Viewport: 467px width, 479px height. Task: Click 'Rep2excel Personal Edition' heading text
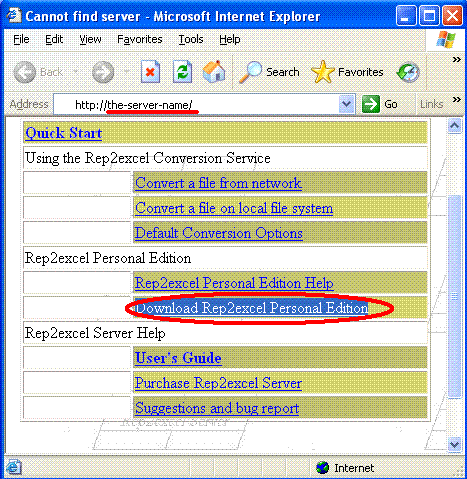(x=108, y=258)
